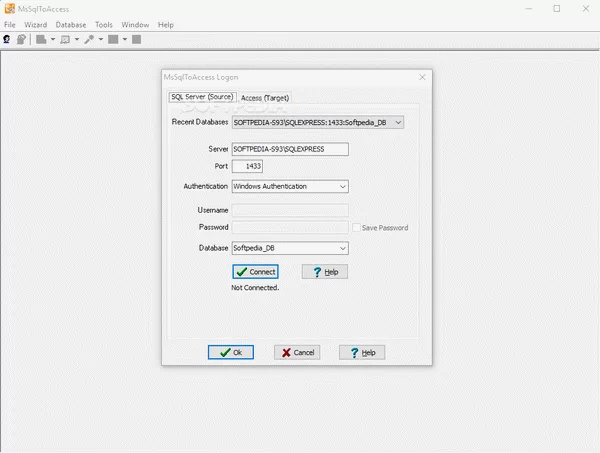Click the Connect button

(255, 272)
